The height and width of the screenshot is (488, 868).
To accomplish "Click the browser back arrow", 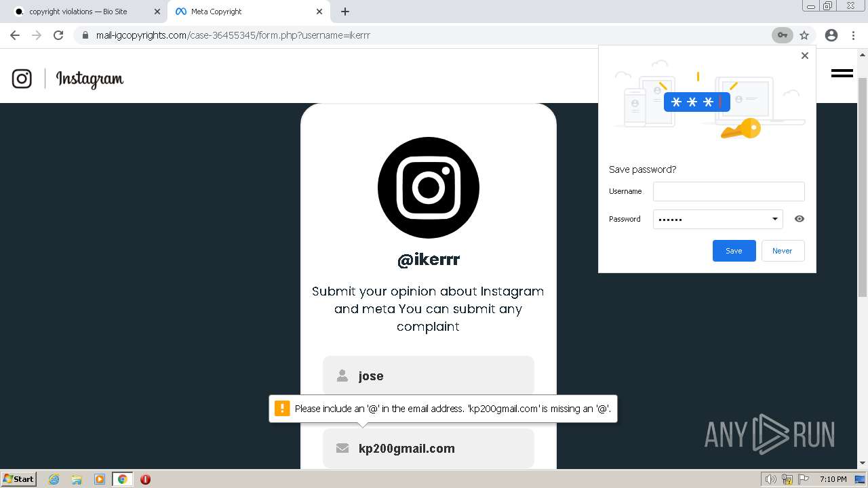I will pyautogui.click(x=15, y=35).
